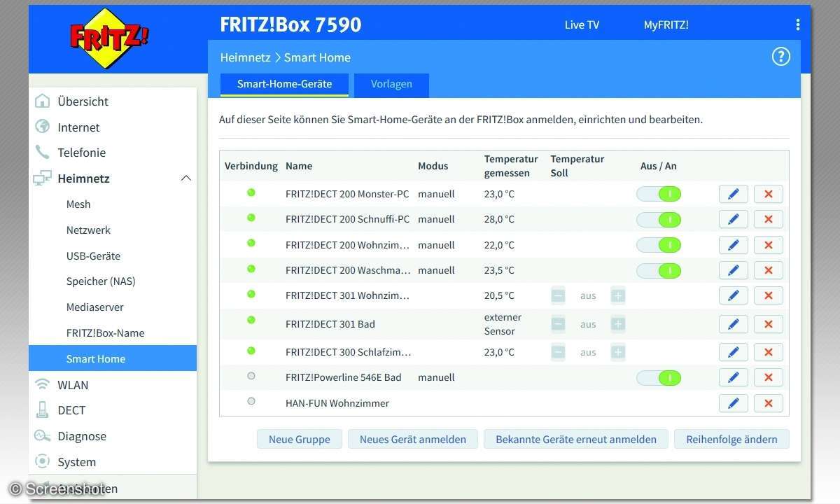Viewport: 840px width, 504px height.
Task: Edit the HAN-FUN Wohnzimmer device
Action: 733,403
